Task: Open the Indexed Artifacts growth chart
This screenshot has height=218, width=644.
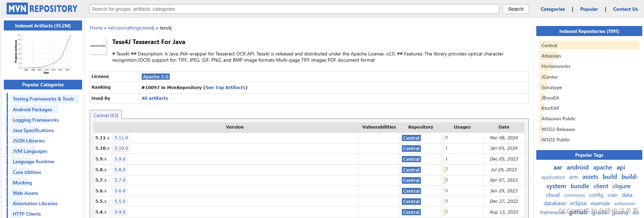Action: coord(43,54)
